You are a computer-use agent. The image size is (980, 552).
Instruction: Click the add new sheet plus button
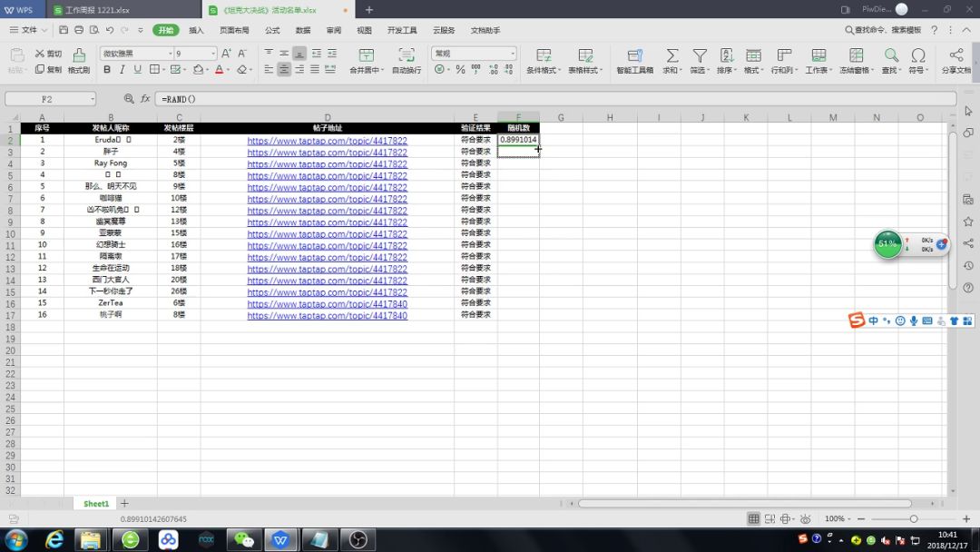pyautogui.click(x=125, y=503)
